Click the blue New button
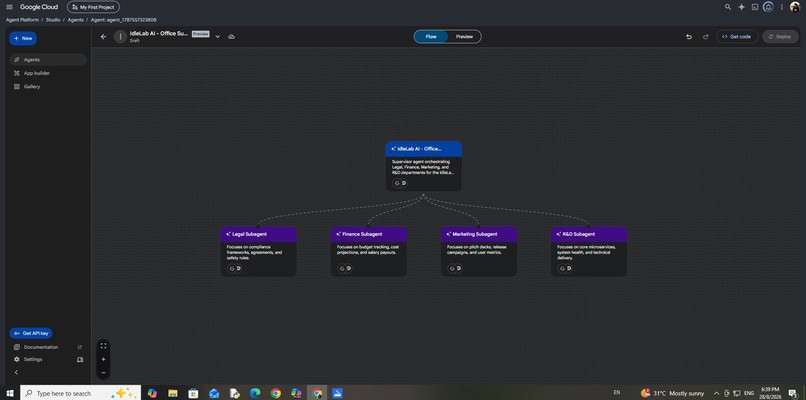The height and width of the screenshot is (400, 806). (23, 39)
